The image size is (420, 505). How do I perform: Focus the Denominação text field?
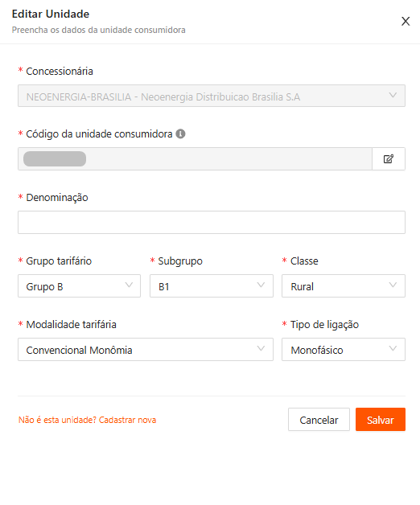coord(212,223)
